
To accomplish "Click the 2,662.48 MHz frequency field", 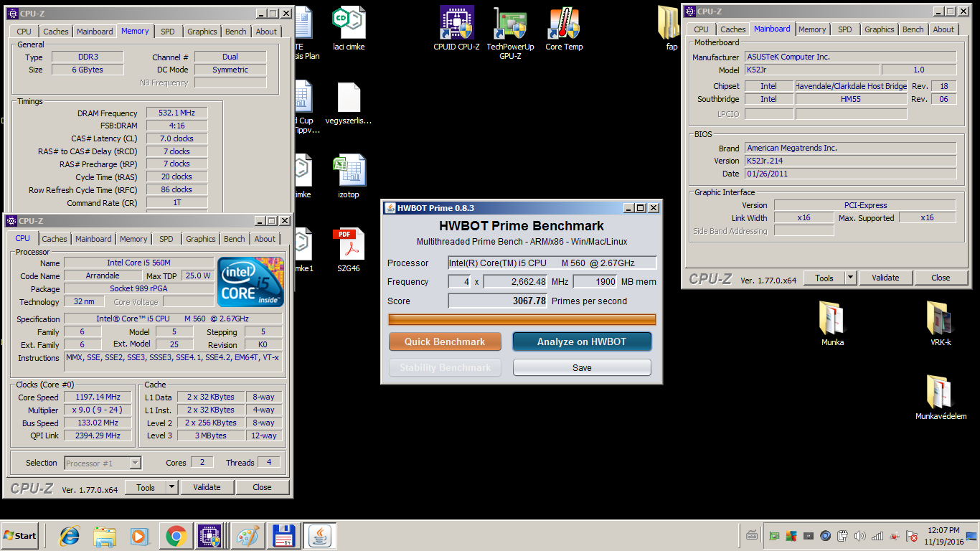I will [x=516, y=282].
